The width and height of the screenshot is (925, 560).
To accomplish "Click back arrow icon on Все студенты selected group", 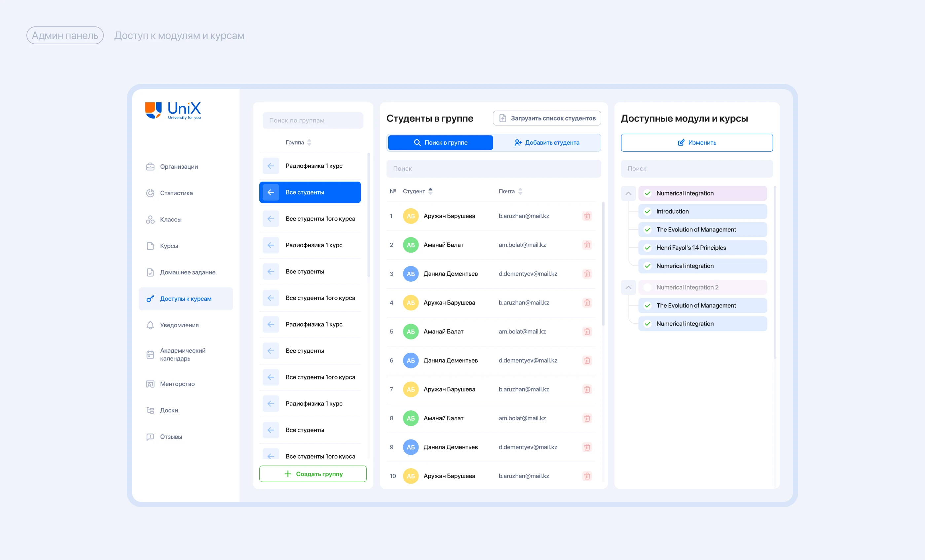I will click(x=271, y=192).
